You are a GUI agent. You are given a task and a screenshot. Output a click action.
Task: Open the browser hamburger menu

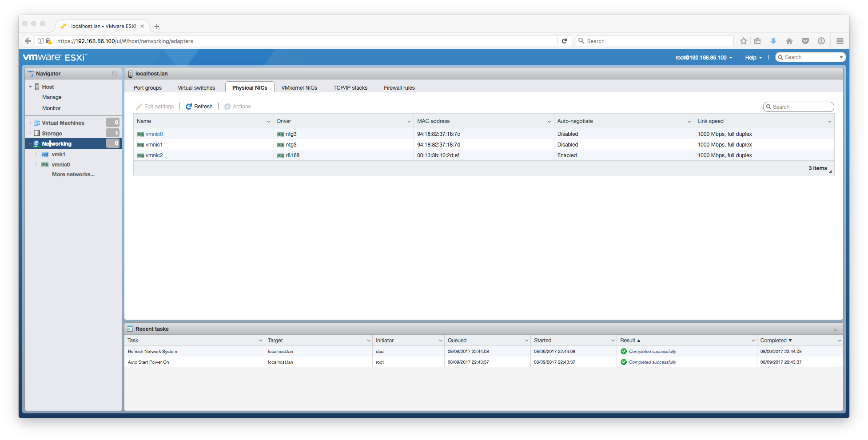pos(840,41)
